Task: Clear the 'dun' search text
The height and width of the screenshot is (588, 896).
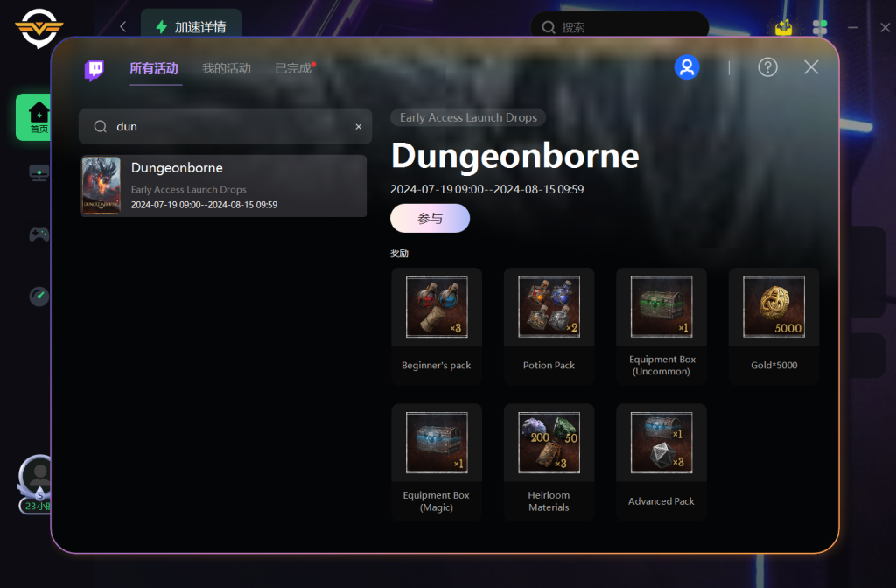Action: (358, 126)
